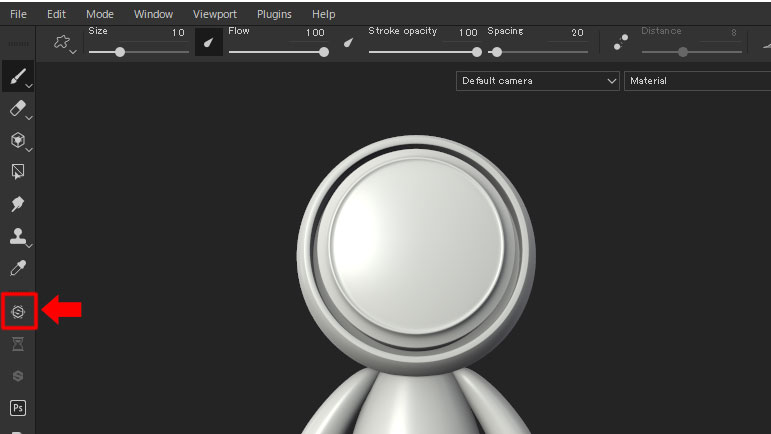771x434 pixels.
Task: Expand Eraser tool variants arrow
Action: (x=29, y=118)
